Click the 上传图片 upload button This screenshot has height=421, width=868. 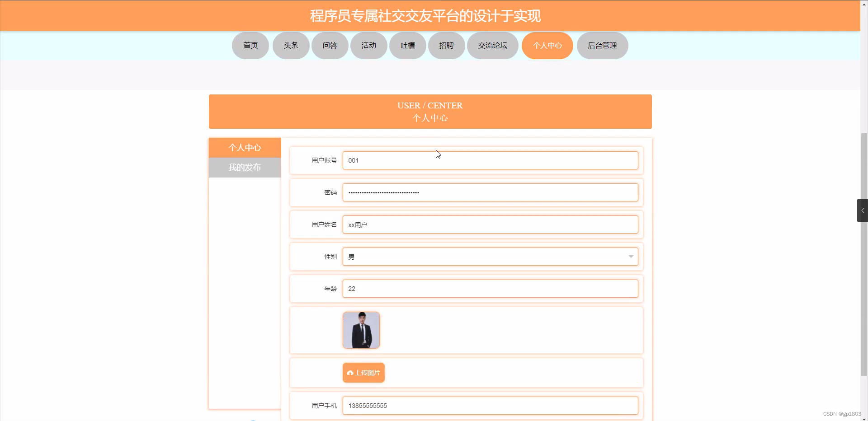pyautogui.click(x=363, y=373)
